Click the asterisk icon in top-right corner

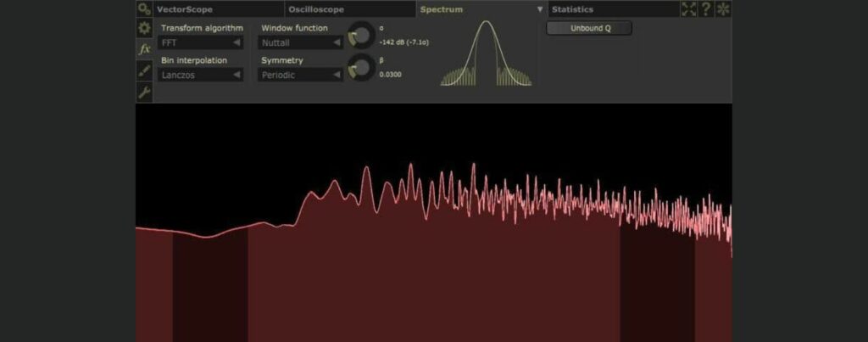pos(723,9)
